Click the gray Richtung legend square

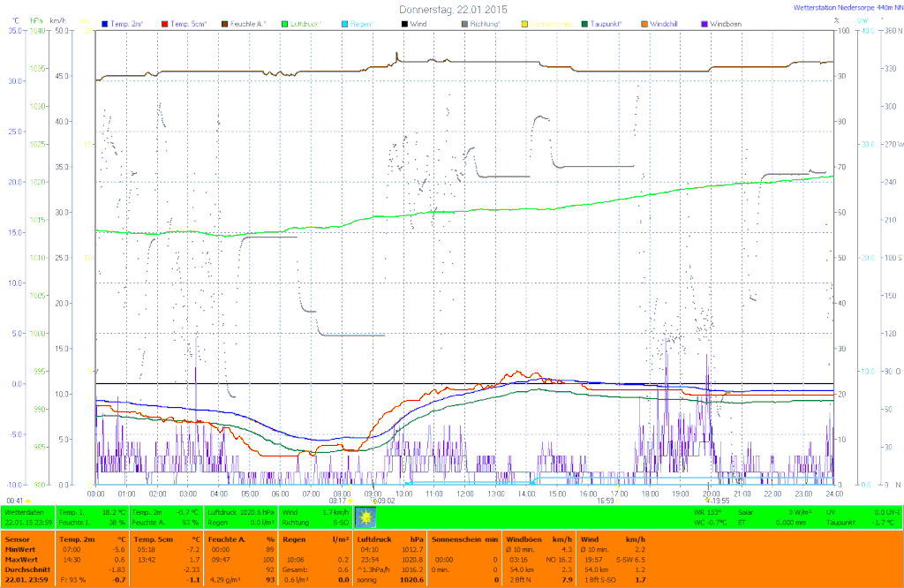tap(464, 24)
